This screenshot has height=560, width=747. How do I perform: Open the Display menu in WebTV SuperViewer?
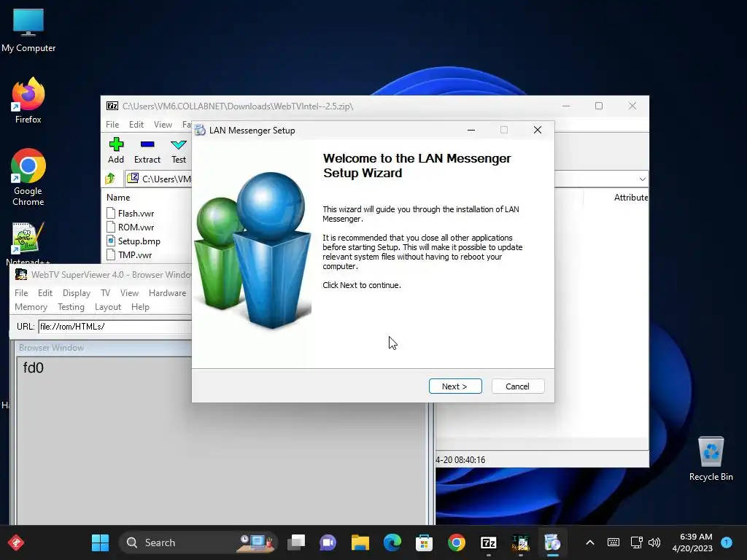(x=76, y=293)
